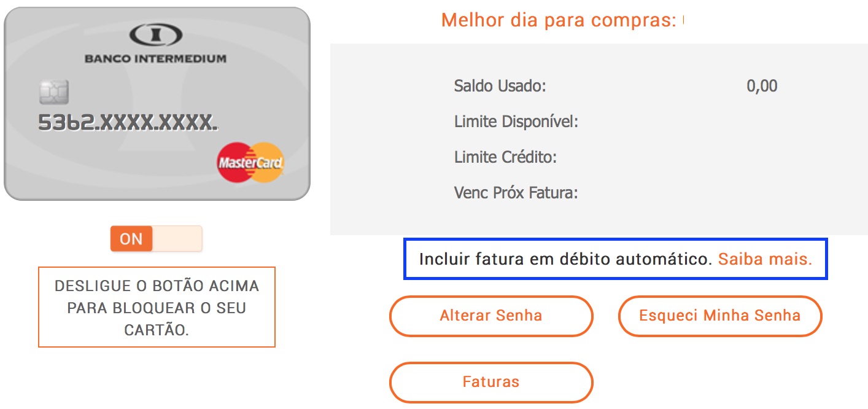Open the Saiba mais link
This screenshot has height=409, width=868.
pos(765,259)
